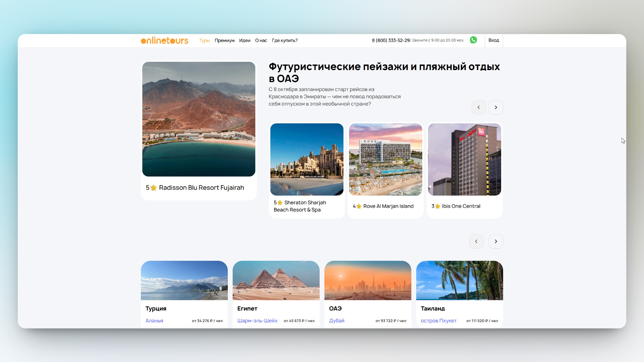Open the Премиум menu item
The width and height of the screenshot is (644, 362).
pos(224,41)
